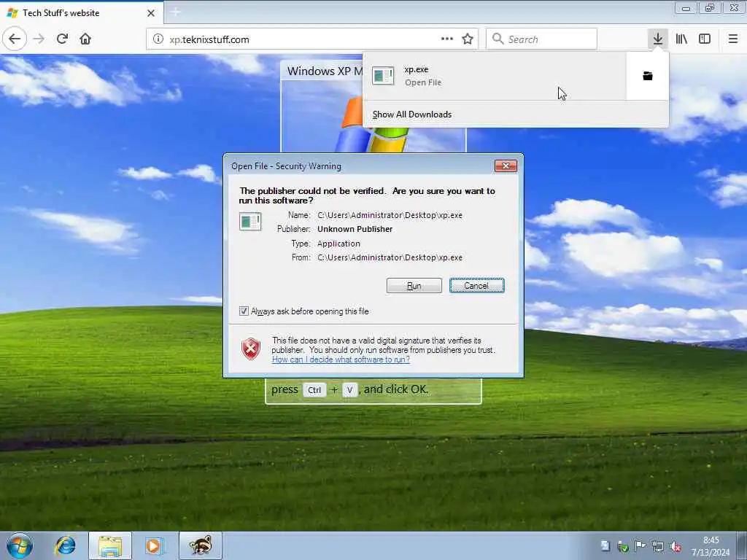
Task: Reload the current page
Action: point(62,39)
